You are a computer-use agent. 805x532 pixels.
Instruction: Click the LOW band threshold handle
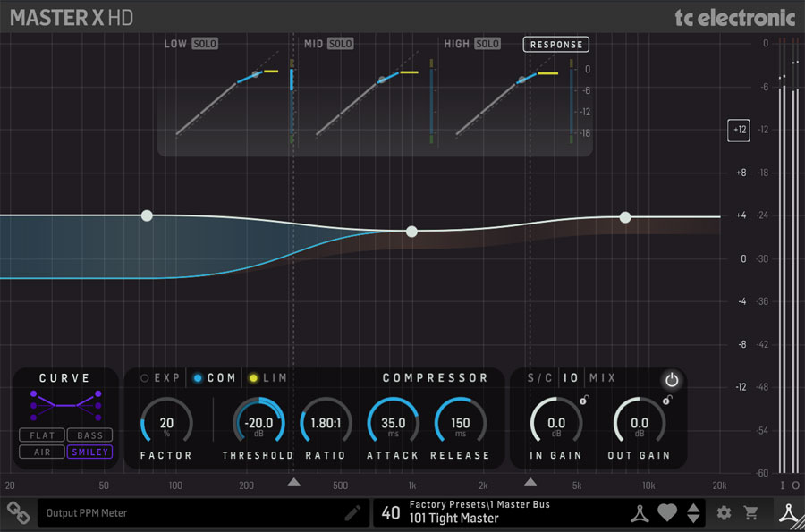point(256,75)
